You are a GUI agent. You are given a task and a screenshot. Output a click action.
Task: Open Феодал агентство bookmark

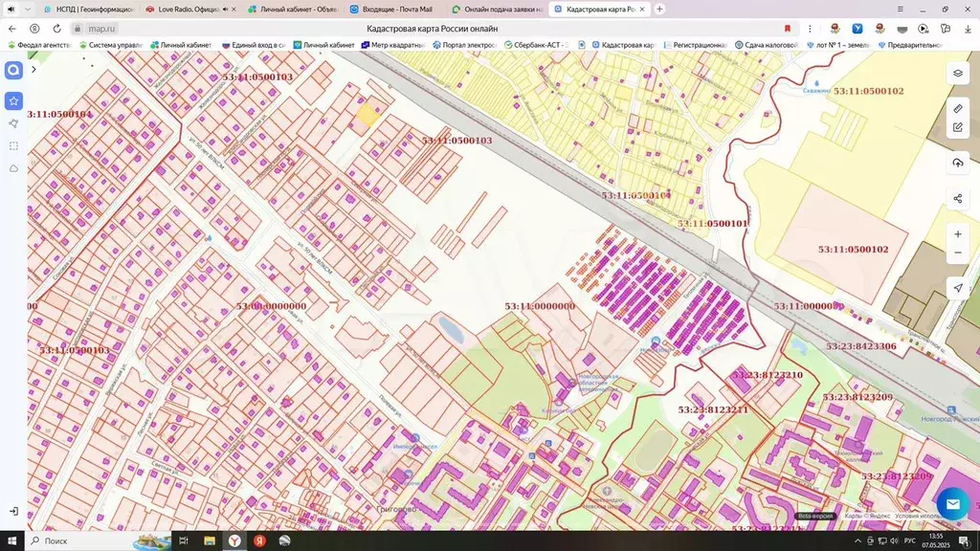39,45
